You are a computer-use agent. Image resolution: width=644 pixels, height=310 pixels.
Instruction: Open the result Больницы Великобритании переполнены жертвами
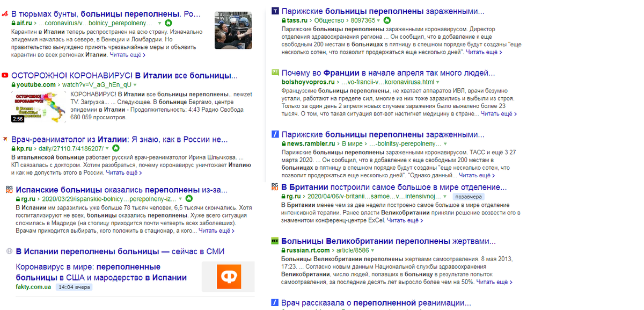tap(389, 241)
